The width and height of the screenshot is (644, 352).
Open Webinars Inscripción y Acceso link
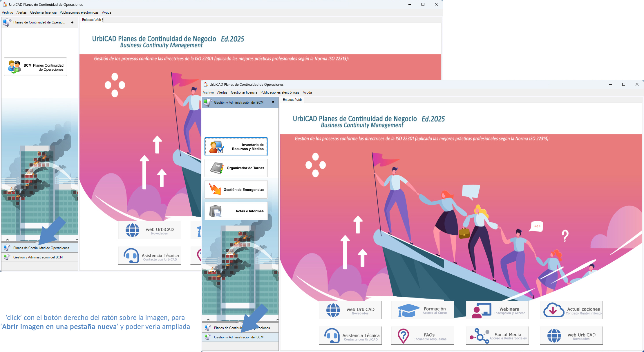pyautogui.click(x=498, y=310)
